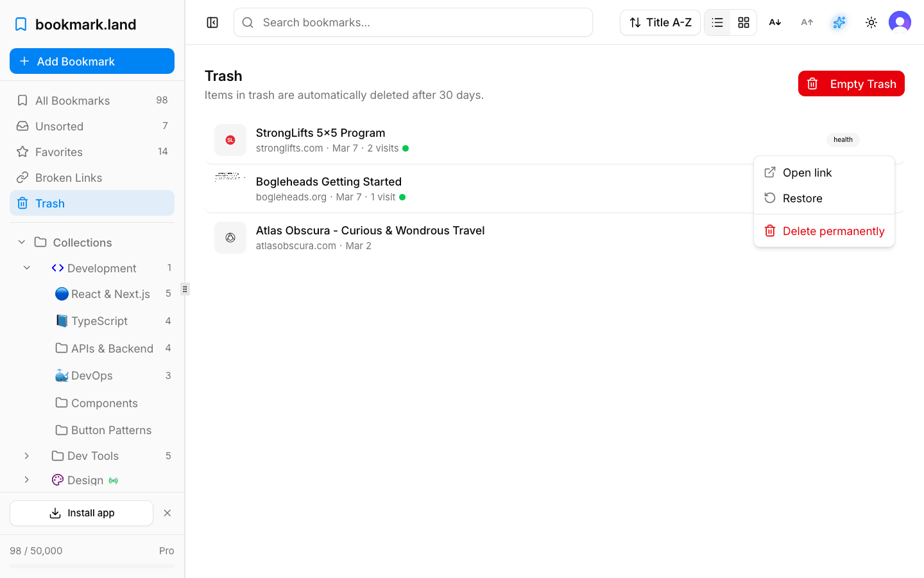Click the search magnifier icon
The width and height of the screenshot is (924, 578).
248,22
